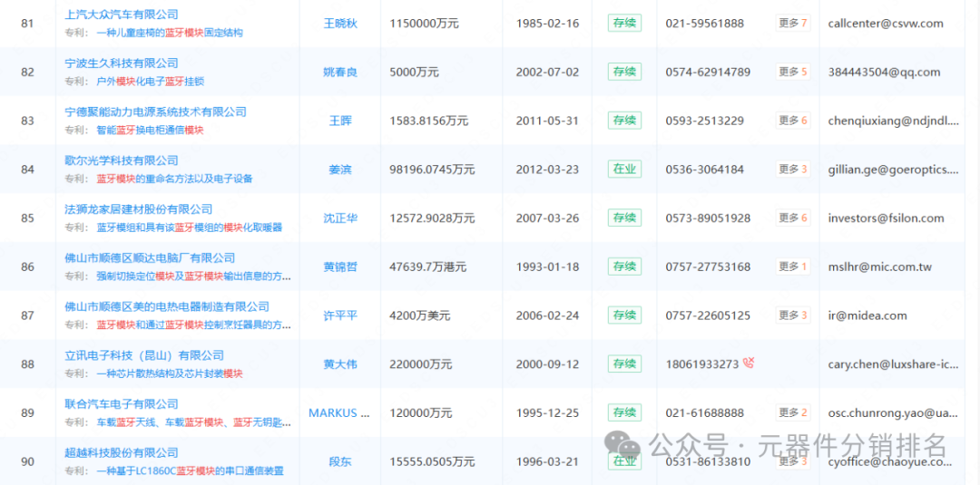Viewport: 980px width, 485px height.
Task: Open legal representative 段东
Action: [x=340, y=462]
